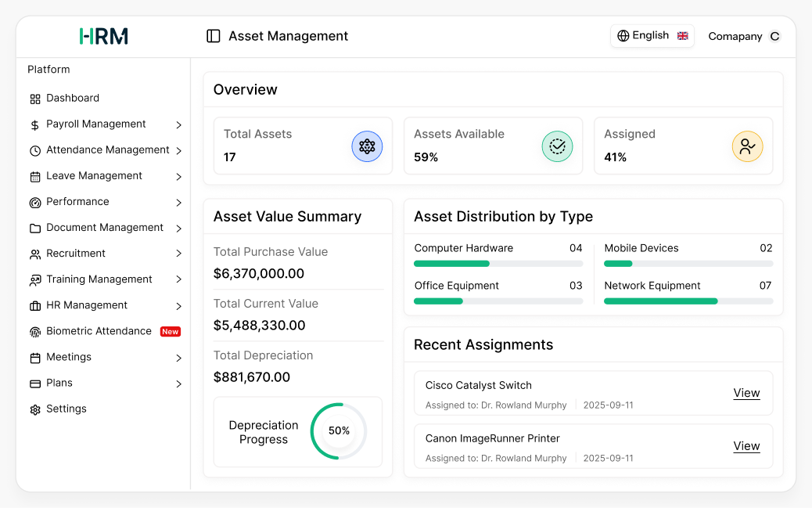The height and width of the screenshot is (508, 812).
Task: Click the Network Equipment count 07
Action: pyautogui.click(x=765, y=286)
